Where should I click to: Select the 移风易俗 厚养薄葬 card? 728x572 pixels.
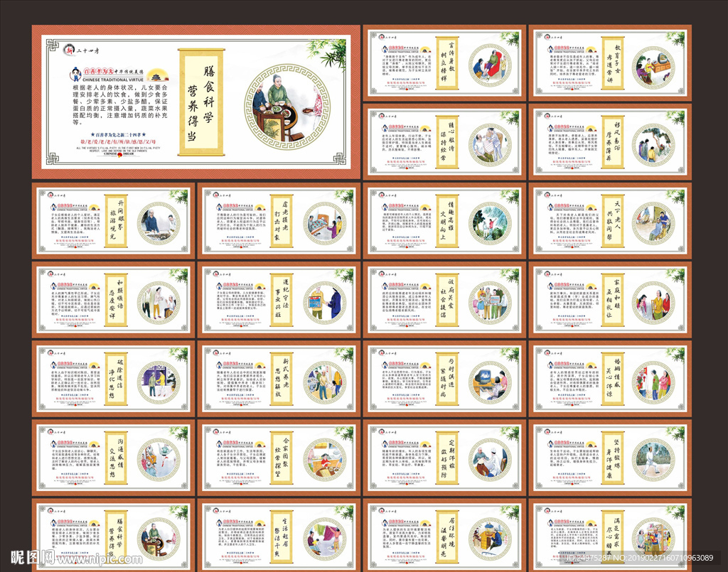[x=610, y=141]
